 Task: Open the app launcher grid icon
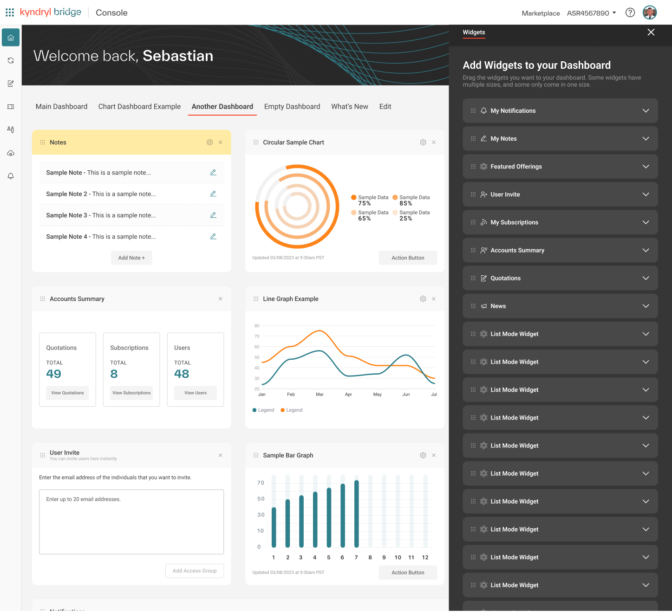point(10,13)
